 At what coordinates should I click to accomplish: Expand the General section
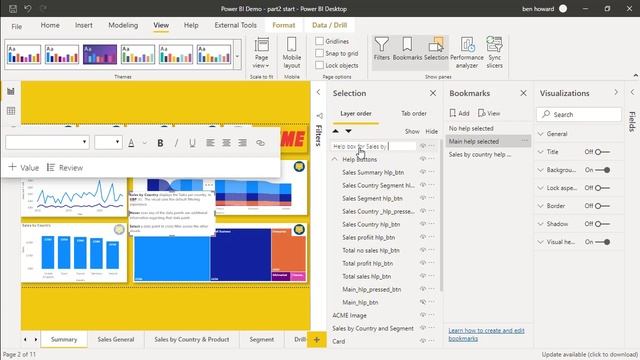pos(540,134)
